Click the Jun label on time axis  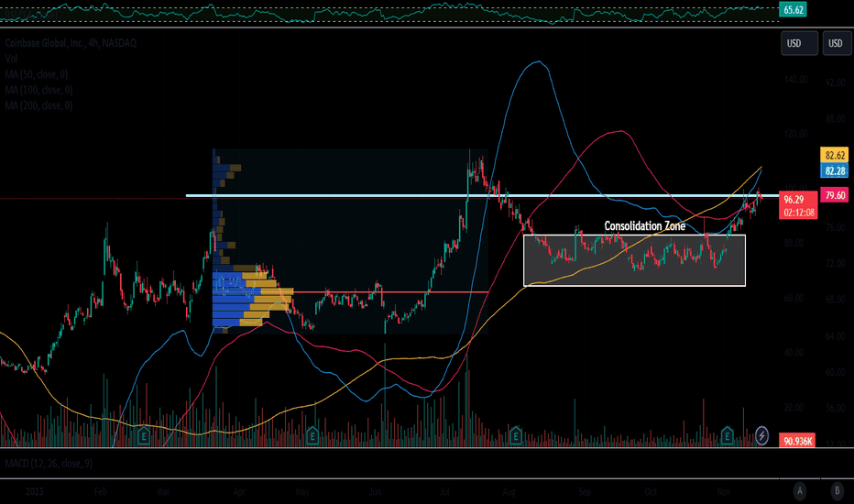[x=376, y=491]
